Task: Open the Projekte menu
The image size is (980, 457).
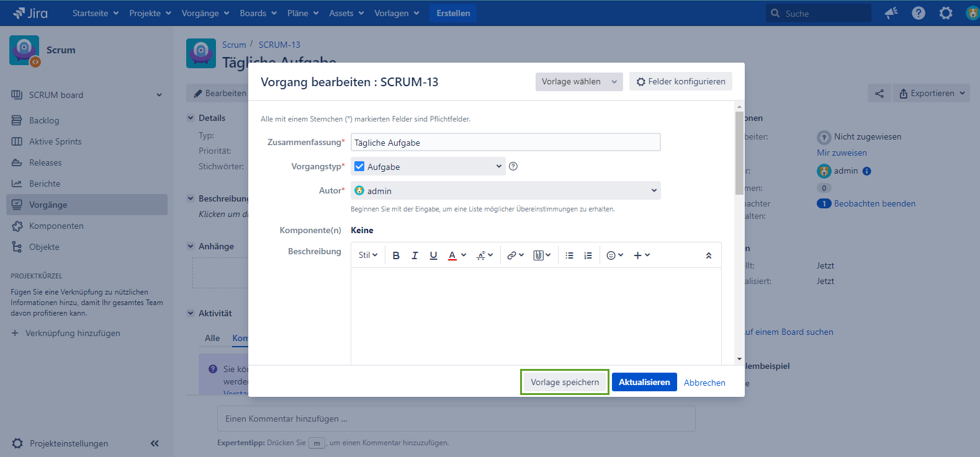Action: coord(150,13)
